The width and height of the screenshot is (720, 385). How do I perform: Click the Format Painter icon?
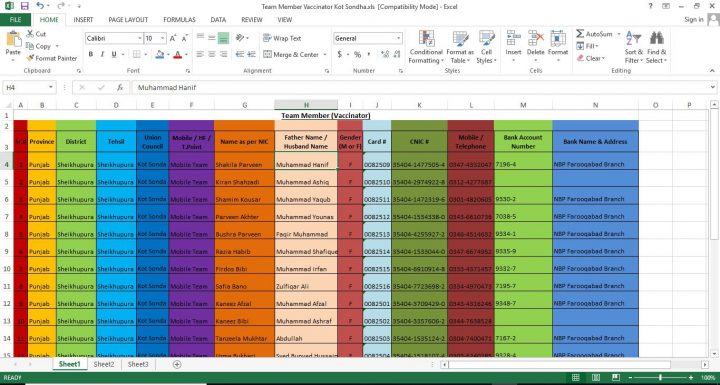[30, 58]
